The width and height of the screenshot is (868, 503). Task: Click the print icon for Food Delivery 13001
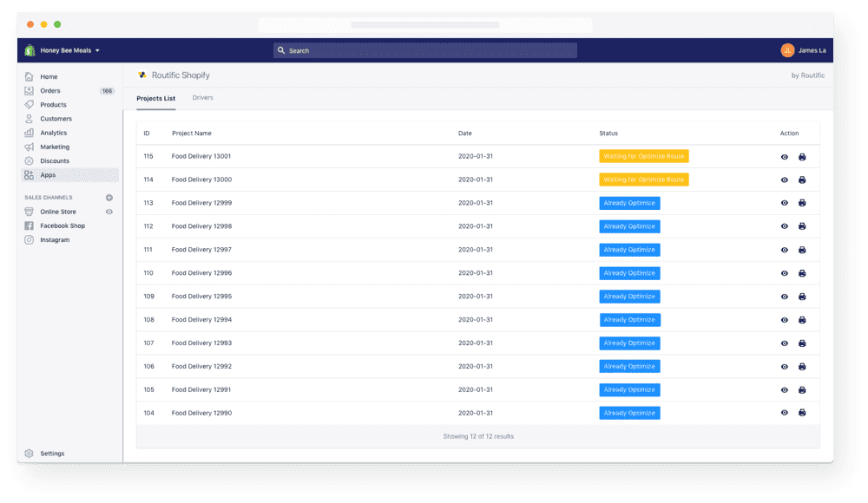(x=802, y=157)
